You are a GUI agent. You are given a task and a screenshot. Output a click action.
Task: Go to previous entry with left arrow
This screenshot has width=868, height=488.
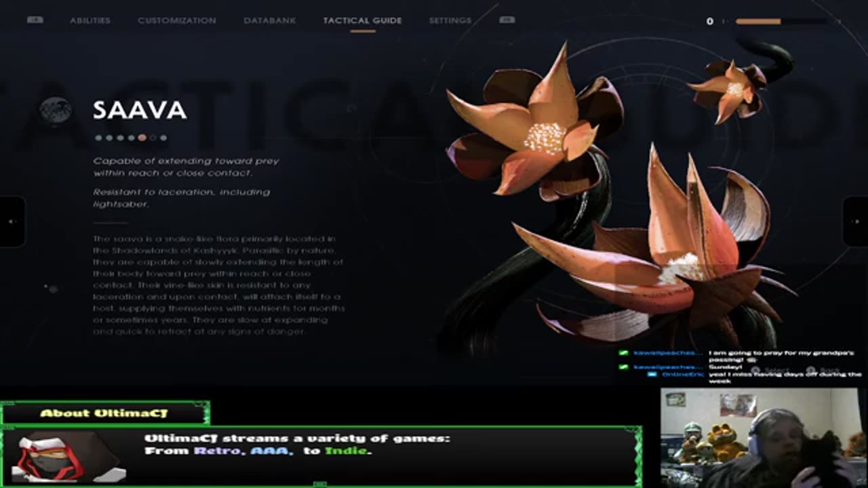click(x=12, y=222)
